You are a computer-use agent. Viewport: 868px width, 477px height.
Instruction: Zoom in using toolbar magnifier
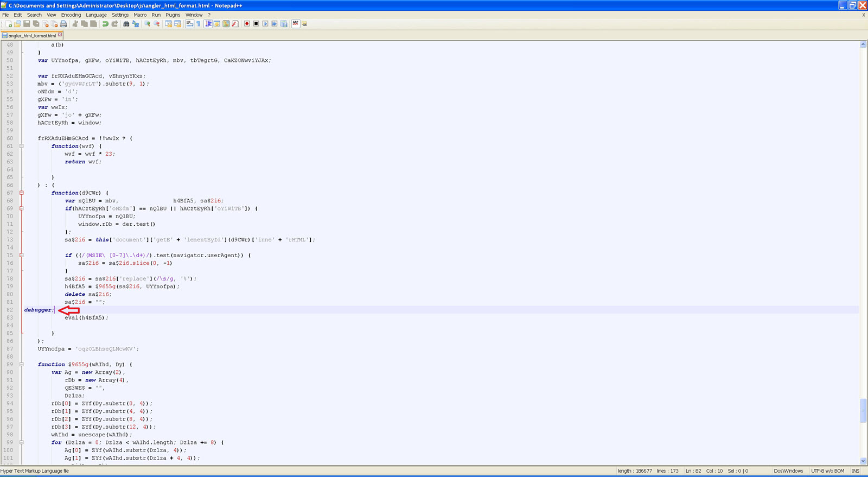147,24
